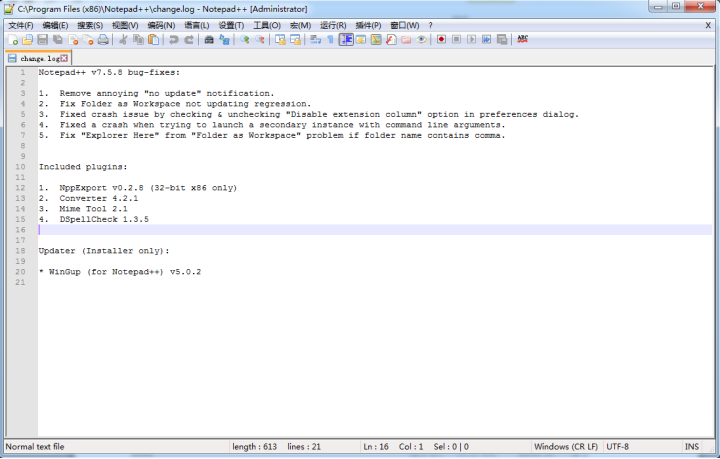The image size is (720, 459).
Task: Click the "Updater (Installer only):" line
Action: coord(104,251)
